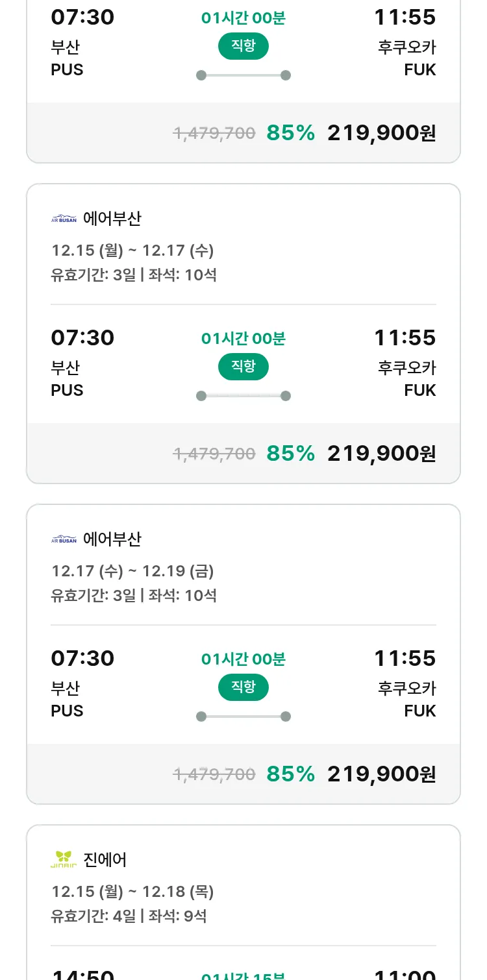Click the date range 12.15 (월) ~ 12.18 (목)
Image resolution: width=487 pixels, height=980 pixels.
pos(132,892)
